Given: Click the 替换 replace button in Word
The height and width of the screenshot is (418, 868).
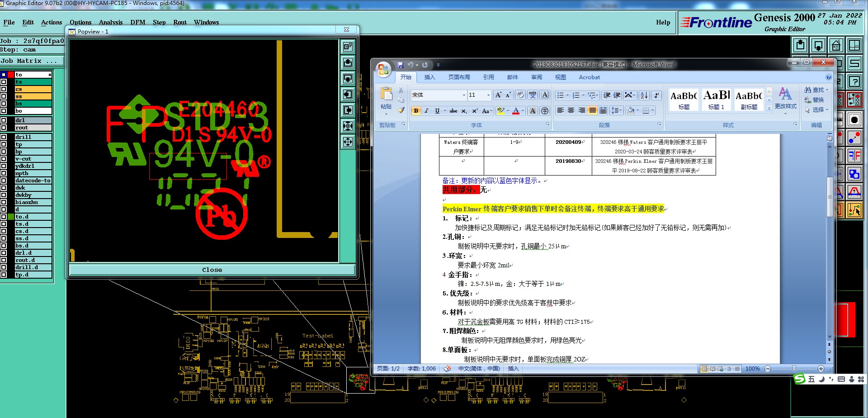Looking at the screenshot, I should coord(814,100).
